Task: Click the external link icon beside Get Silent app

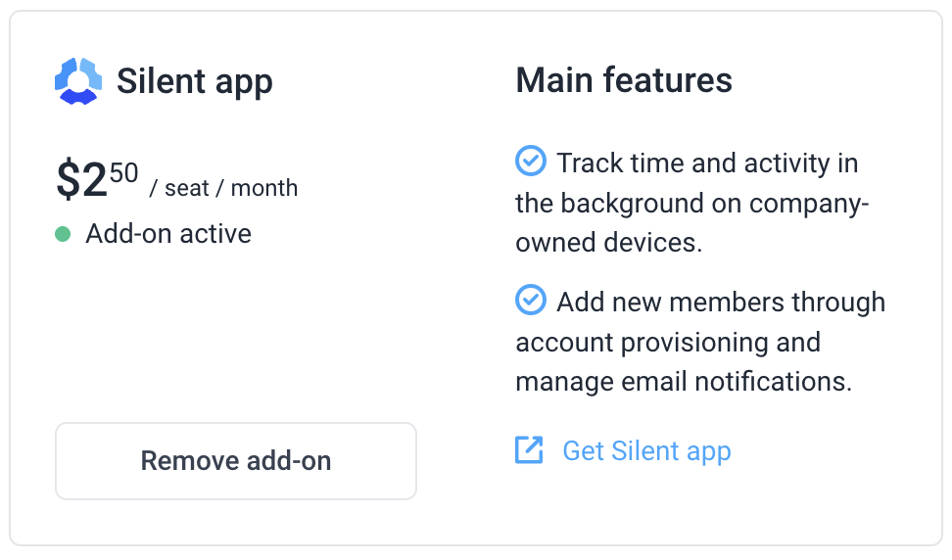Action: [529, 450]
